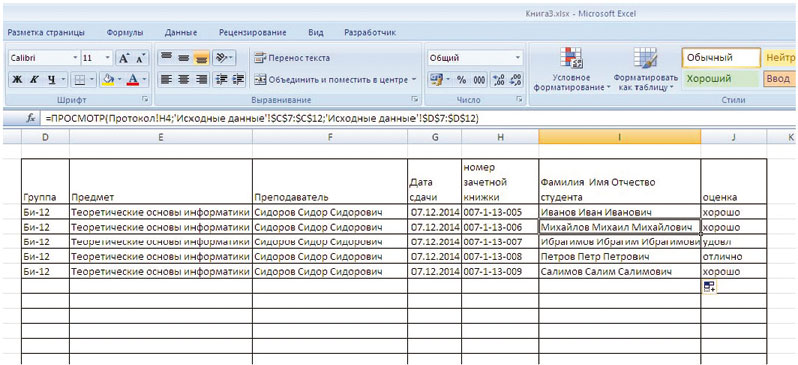Click the Increase Decimal icon
Screen dimensions: 798x365
499,80
